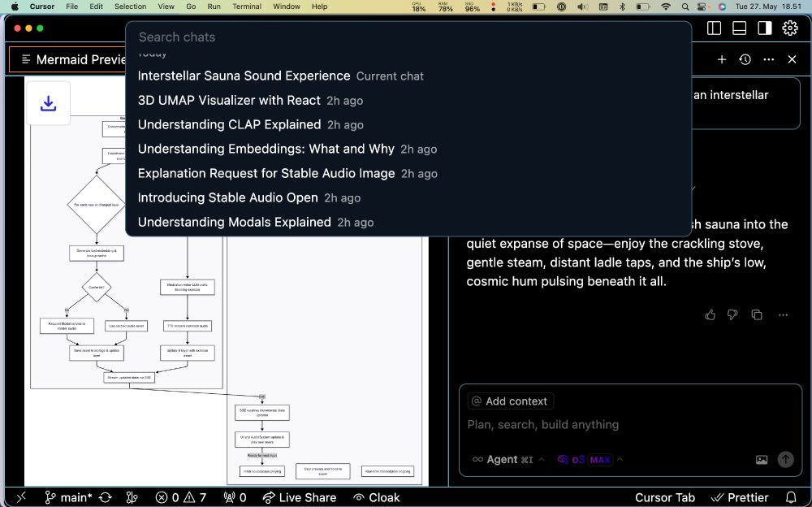This screenshot has width=812, height=507.
Task: Focus the 'Plan, search, build anything' input
Action: [x=630, y=425]
